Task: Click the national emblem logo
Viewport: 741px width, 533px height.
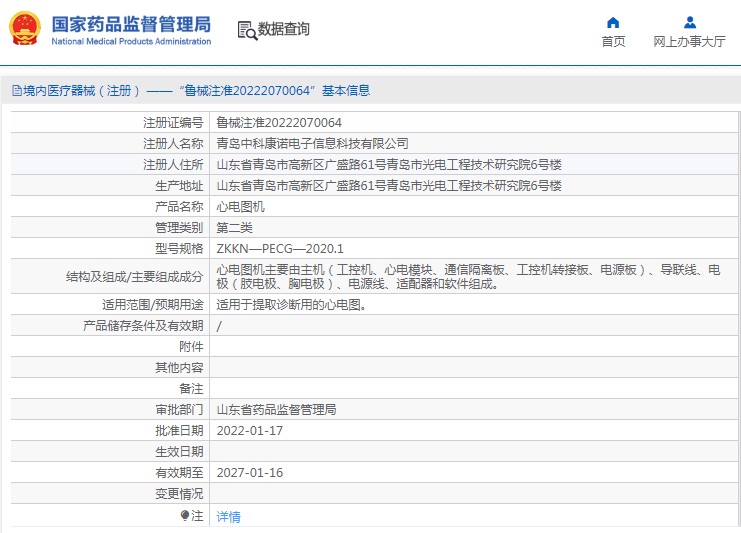Action: pos(25,28)
